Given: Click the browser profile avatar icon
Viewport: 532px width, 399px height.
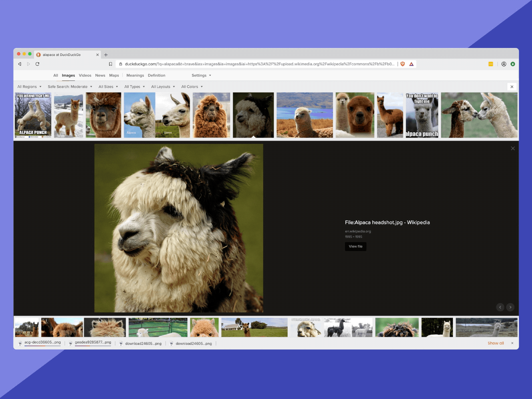Looking at the screenshot, I should (x=504, y=64).
